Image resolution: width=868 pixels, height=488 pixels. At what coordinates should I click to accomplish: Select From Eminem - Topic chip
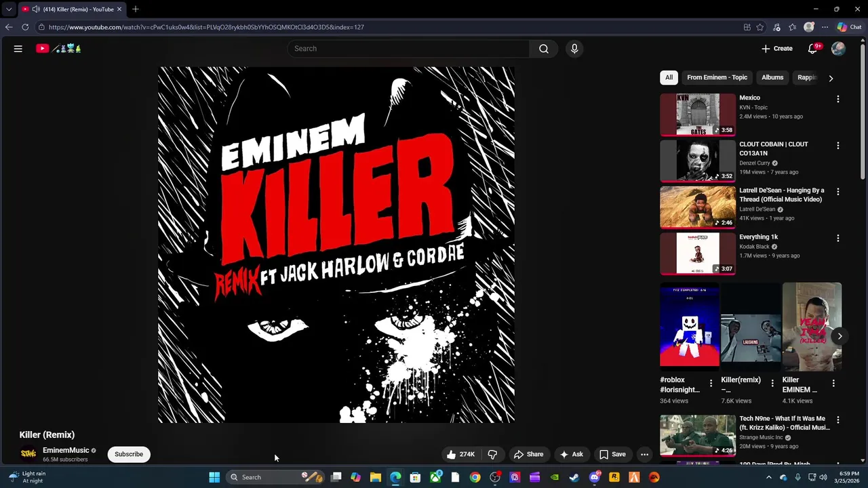717,77
